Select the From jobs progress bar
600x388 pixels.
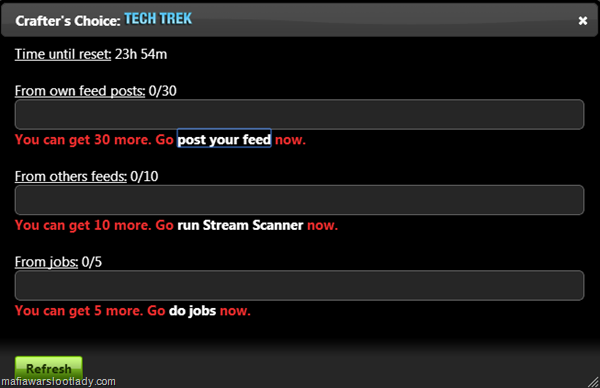coord(299,285)
